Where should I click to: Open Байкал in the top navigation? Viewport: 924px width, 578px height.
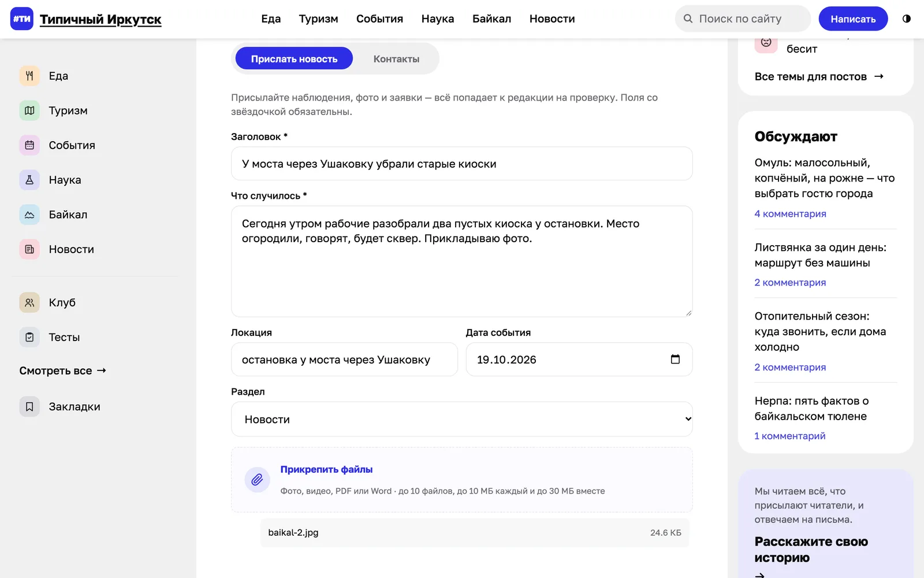coord(491,18)
